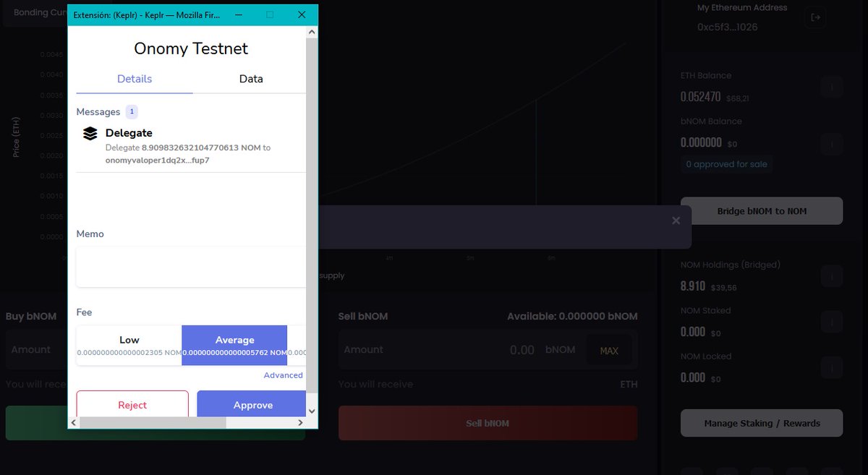Open the Advanced fee settings link
Viewport: 868px width, 475px height.
[x=284, y=375]
